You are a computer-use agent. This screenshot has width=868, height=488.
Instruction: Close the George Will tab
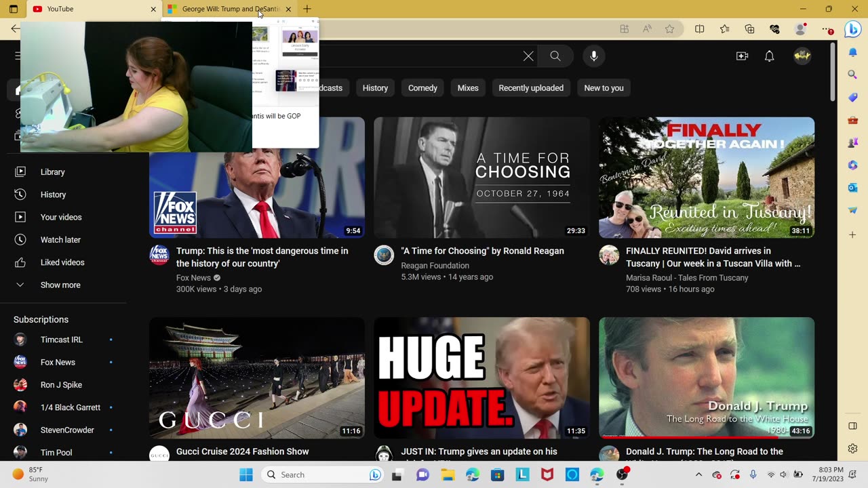(x=288, y=9)
